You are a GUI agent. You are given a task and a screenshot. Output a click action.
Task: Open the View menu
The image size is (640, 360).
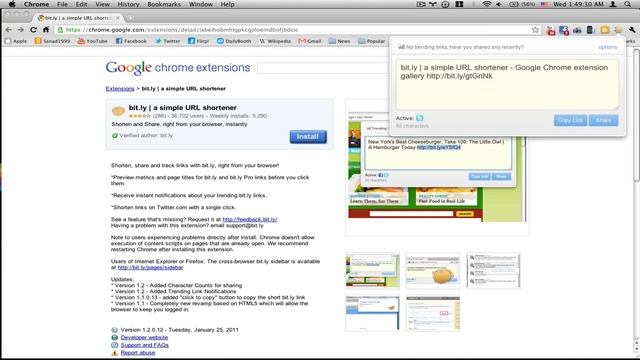(102, 4)
